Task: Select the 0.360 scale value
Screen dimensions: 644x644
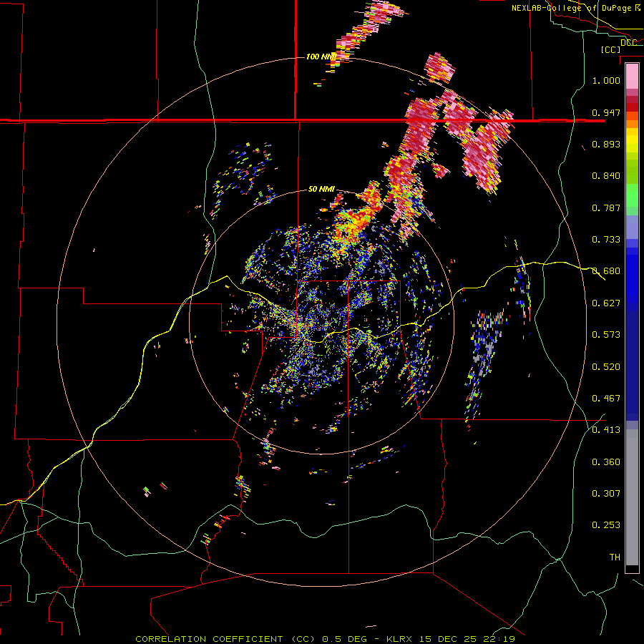Action: coord(606,462)
